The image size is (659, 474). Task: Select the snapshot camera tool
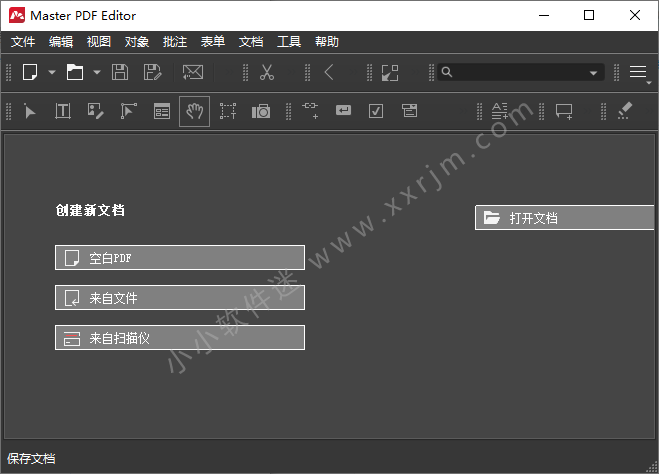pyautogui.click(x=261, y=111)
